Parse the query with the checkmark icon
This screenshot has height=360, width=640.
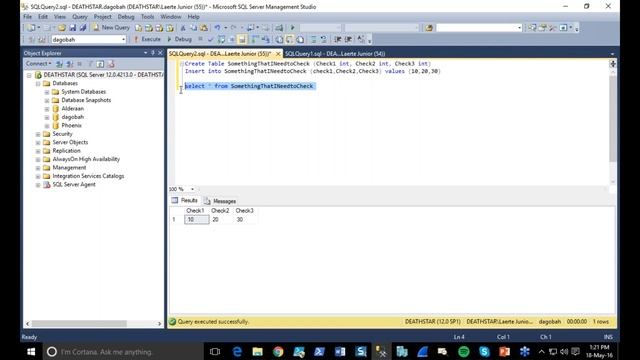(211, 40)
